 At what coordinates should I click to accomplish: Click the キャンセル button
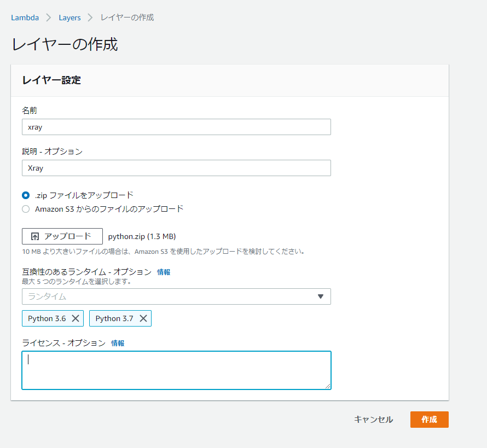(x=374, y=420)
